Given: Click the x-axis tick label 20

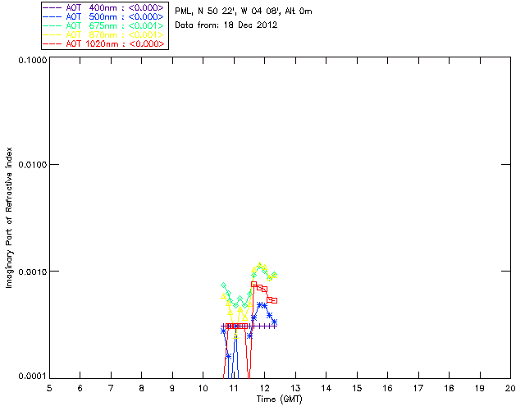Looking at the screenshot, I should pos(510,388).
